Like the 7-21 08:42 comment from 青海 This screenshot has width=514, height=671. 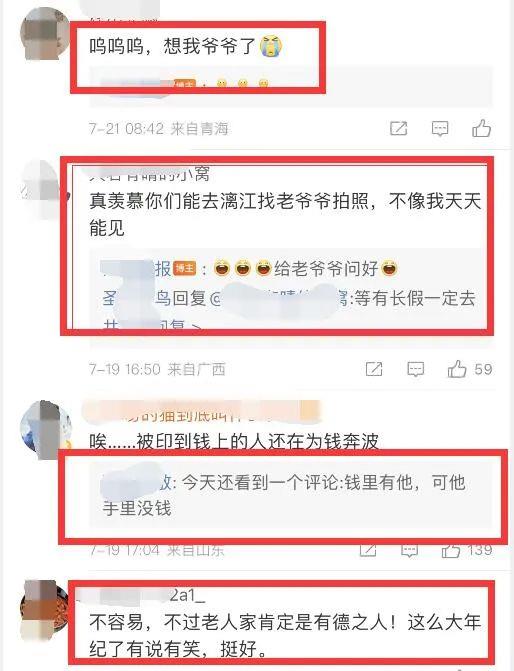click(x=481, y=128)
